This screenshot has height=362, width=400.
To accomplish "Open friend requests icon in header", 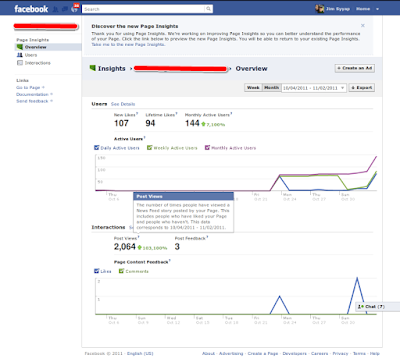I will pyautogui.click(x=56, y=9).
